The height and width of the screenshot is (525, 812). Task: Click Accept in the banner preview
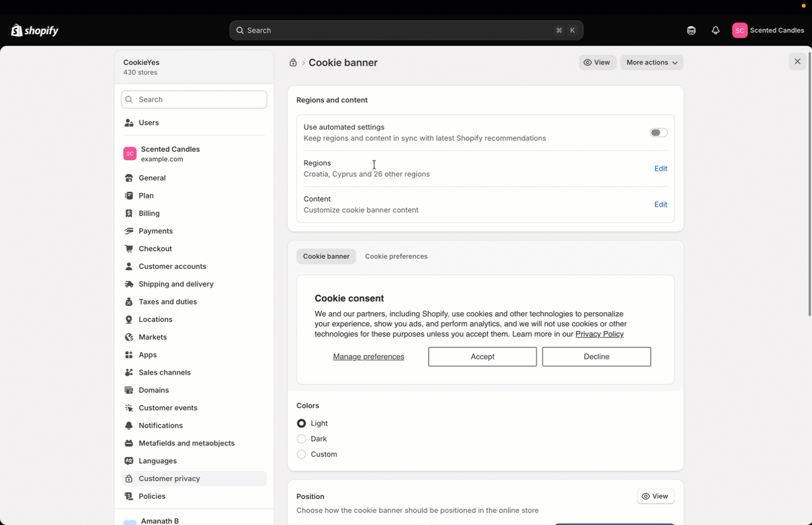[482, 356]
